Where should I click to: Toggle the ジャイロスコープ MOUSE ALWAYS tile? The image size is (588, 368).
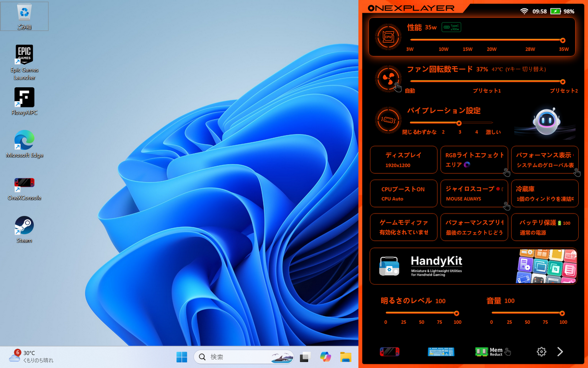click(x=474, y=193)
